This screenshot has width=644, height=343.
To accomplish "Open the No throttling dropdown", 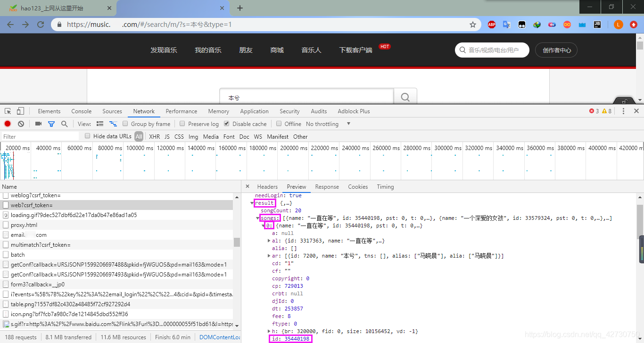I will (328, 124).
